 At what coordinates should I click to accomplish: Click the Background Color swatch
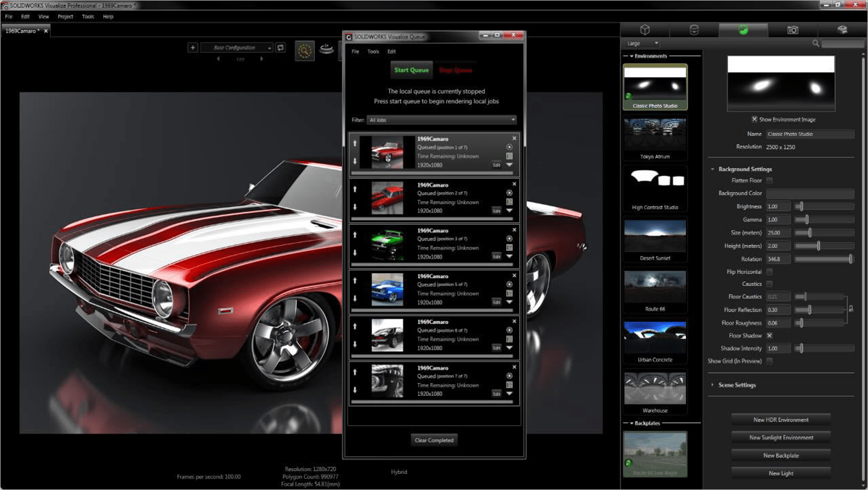coord(810,193)
